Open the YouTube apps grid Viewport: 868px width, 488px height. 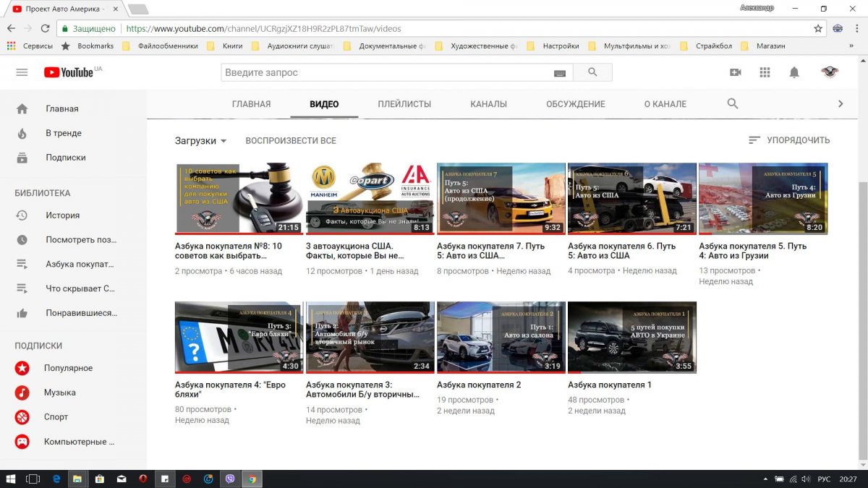tap(765, 72)
